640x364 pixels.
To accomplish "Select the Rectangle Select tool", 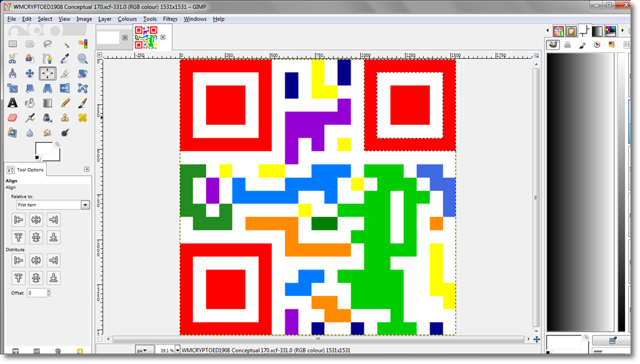I will click(x=12, y=44).
